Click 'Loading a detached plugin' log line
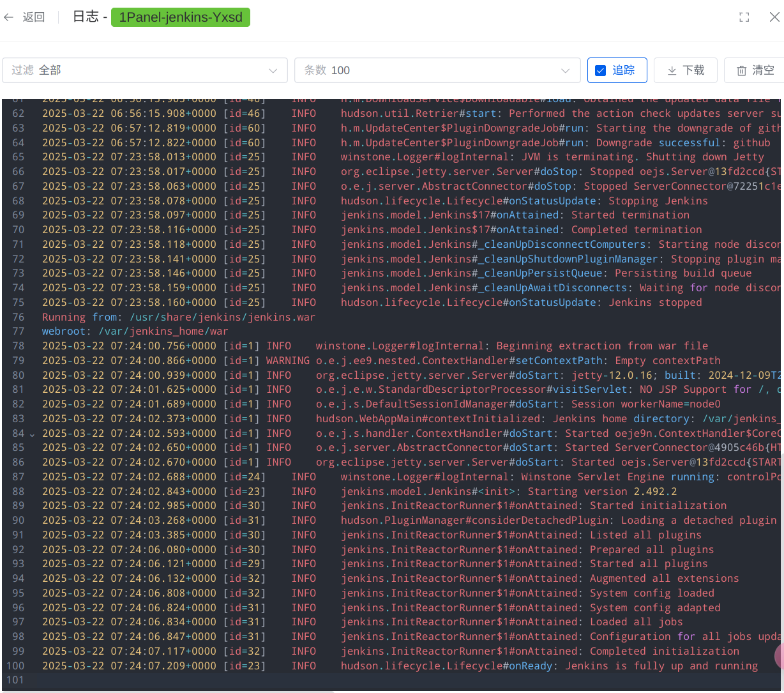The image size is (784, 693). 409,521
